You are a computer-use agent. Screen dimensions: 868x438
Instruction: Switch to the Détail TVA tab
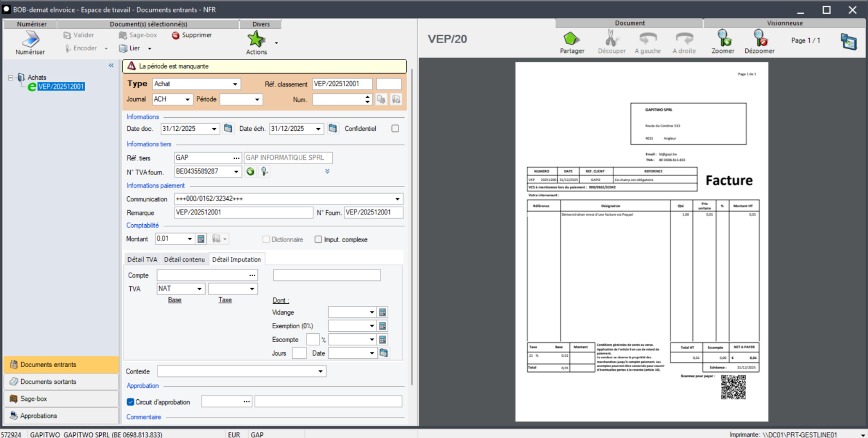[142, 260]
